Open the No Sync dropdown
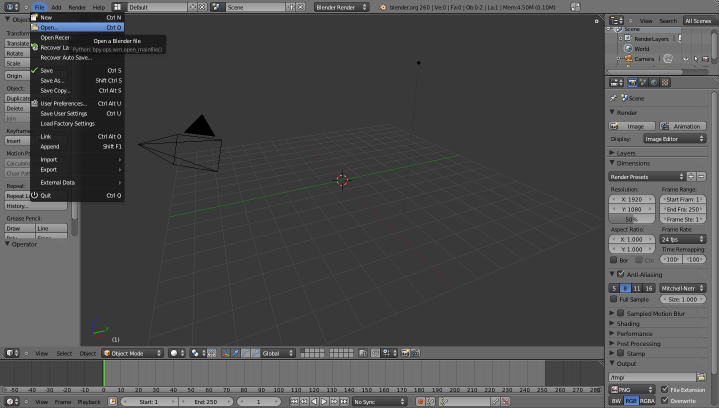The width and height of the screenshot is (719, 408). [379, 402]
